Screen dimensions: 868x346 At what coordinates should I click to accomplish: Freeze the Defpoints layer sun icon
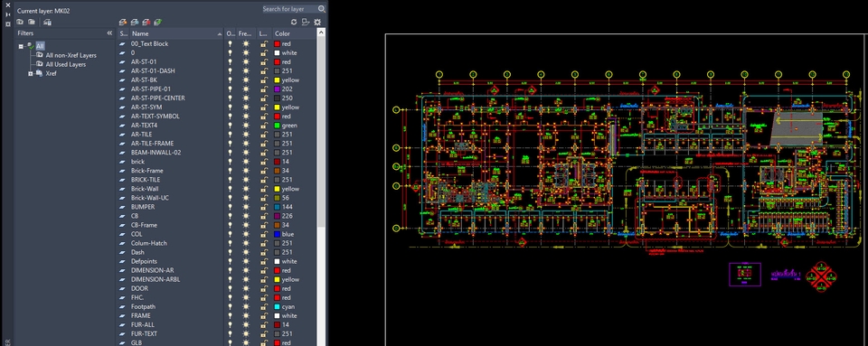click(x=246, y=261)
